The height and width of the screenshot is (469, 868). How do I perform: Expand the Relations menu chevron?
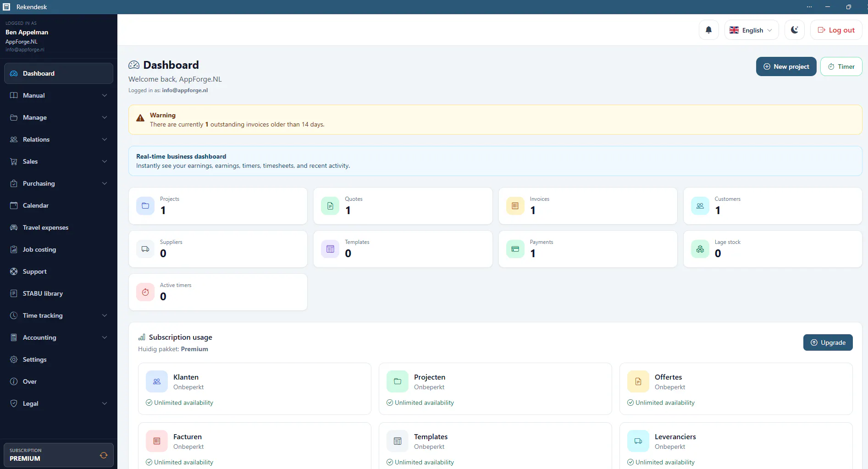point(105,139)
